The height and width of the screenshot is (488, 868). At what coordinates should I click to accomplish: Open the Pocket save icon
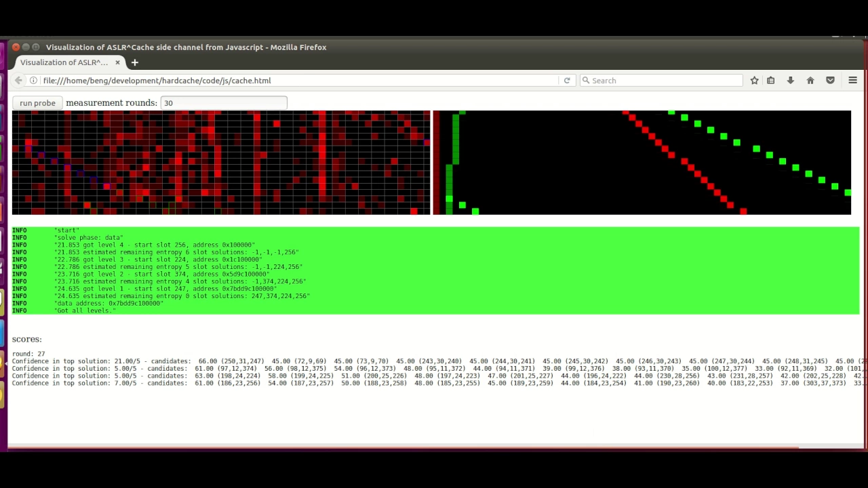(x=830, y=80)
